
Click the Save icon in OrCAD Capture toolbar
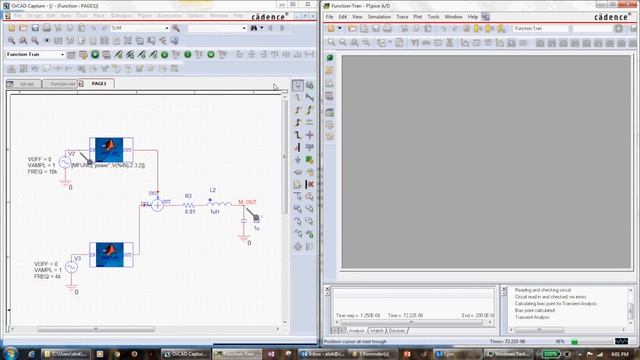[35, 28]
